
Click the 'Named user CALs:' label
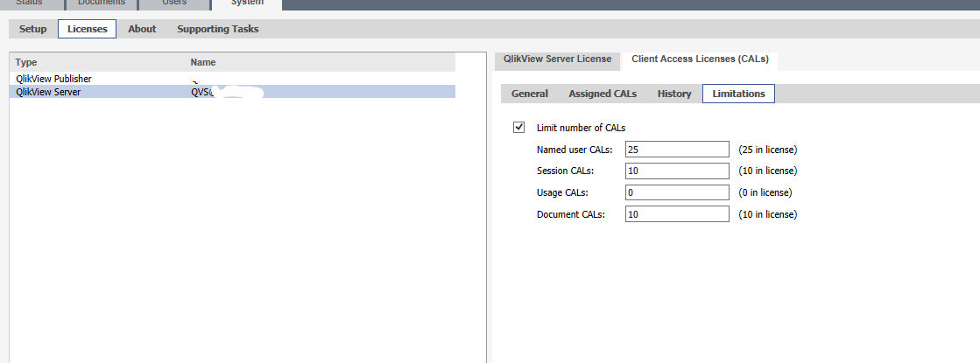click(575, 150)
